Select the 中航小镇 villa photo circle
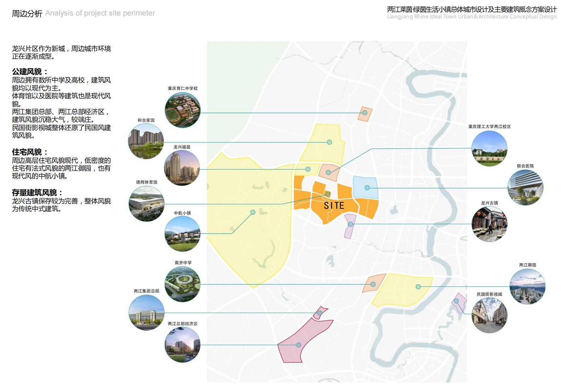The image size is (561, 392). pos(183,234)
